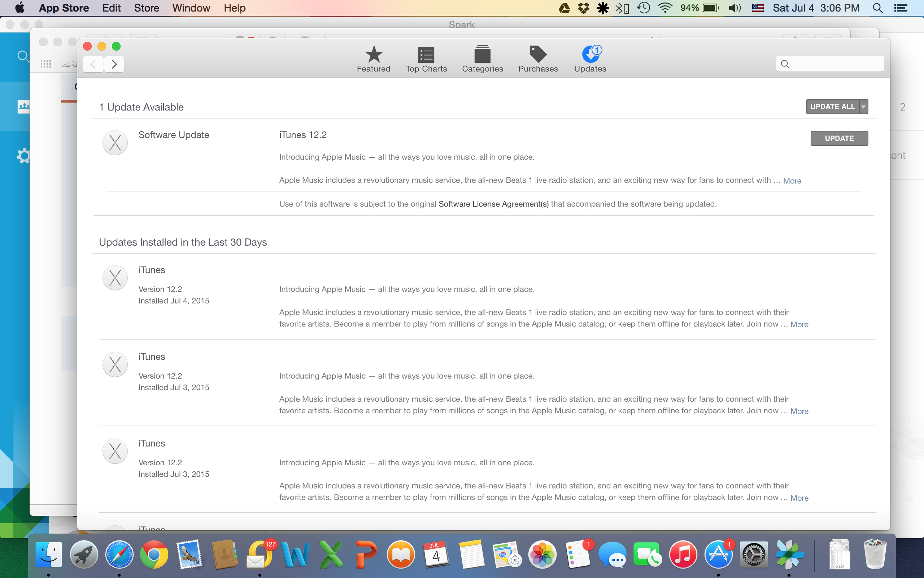Click the UPDATE ALL button
Image resolution: width=924 pixels, height=578 pixels.
(832, 107)
